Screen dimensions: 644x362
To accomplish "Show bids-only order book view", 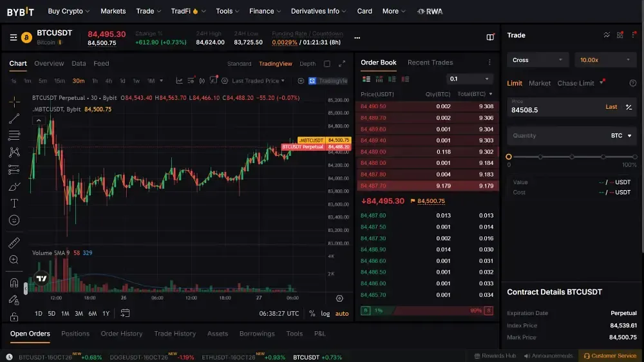I will click(392, 79).
